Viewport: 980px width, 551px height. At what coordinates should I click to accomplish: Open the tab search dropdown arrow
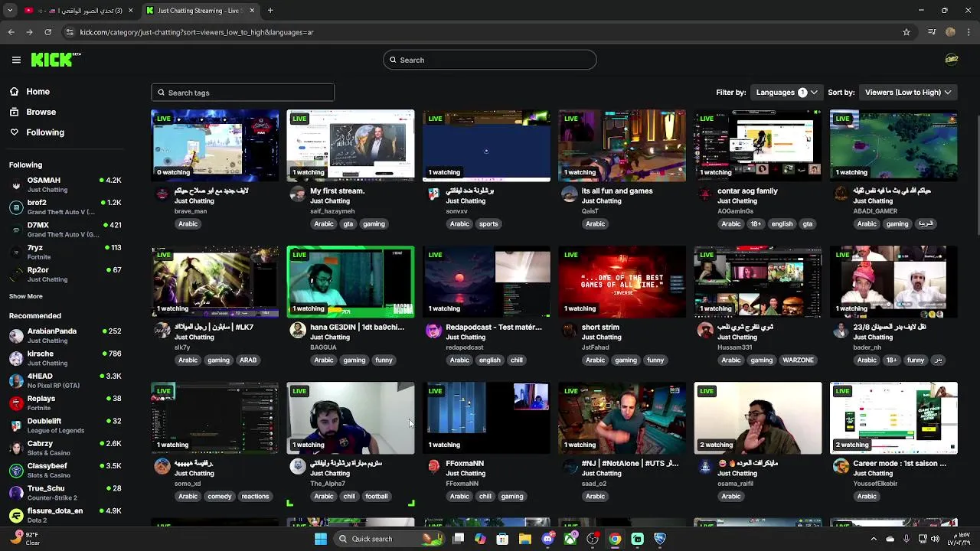[x=10, y=11]
